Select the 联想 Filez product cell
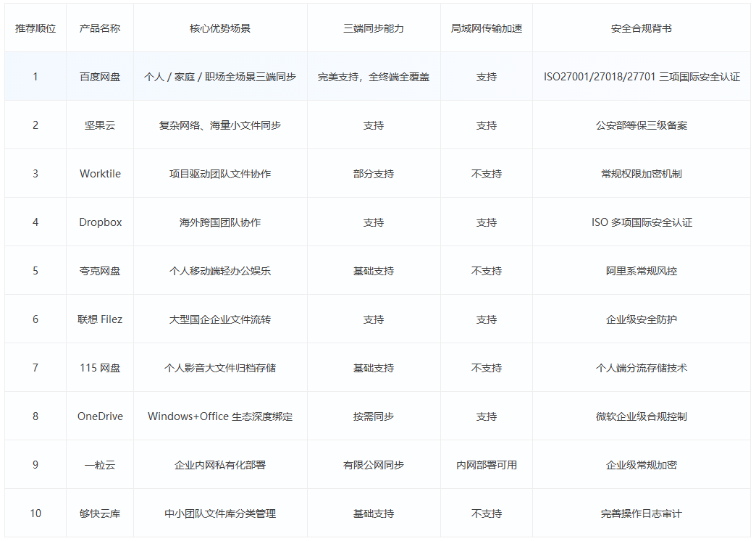 100,319
